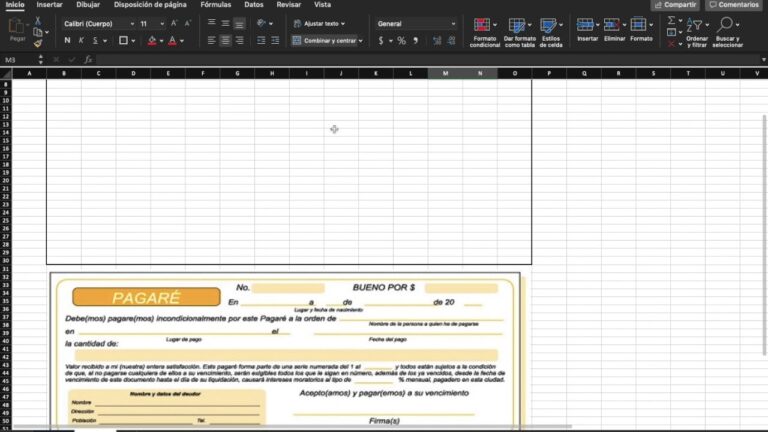Toggle italic K formatting
Image resolution: width=768 pixels, height=432 pixels.
pyautogui.click(x=81, y=40)
